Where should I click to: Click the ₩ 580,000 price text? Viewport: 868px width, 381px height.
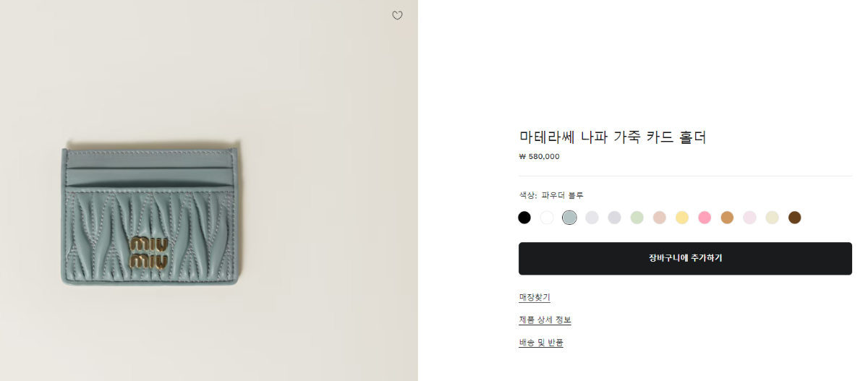(x=540, y=156)
